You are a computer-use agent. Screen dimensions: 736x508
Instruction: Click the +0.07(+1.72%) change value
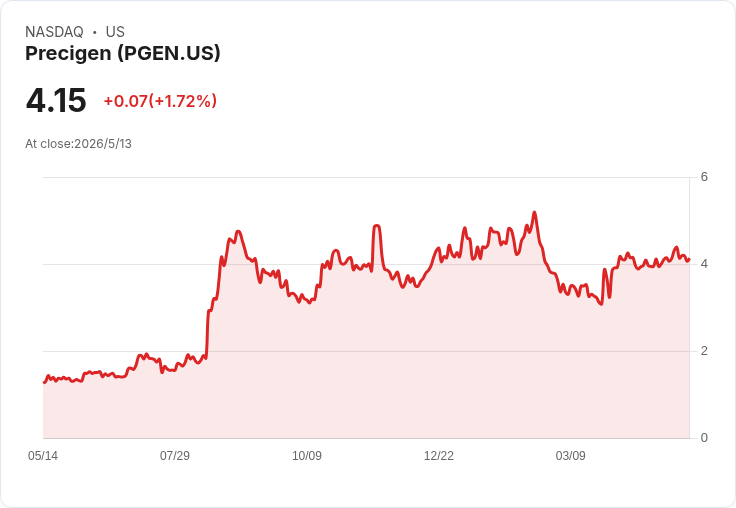coord(160,101)
